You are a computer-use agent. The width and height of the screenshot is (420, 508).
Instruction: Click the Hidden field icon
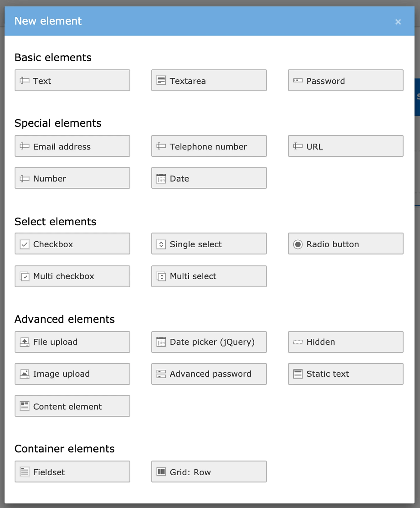coord(298,342)
